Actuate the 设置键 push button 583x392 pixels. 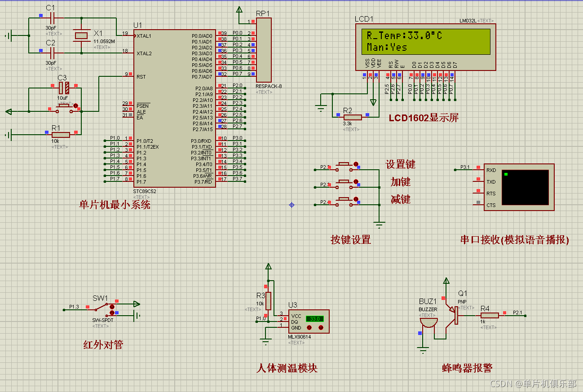coord(345,165)
